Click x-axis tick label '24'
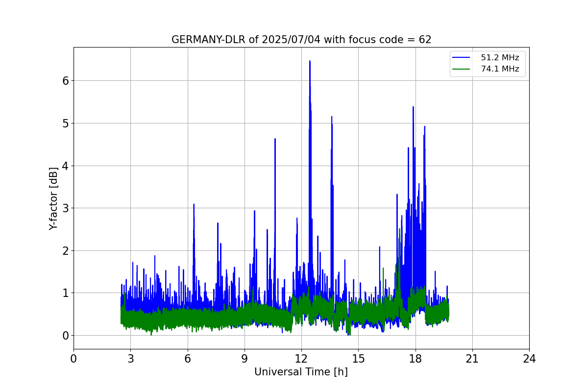 pyautogui.click(x=529, y=359)
